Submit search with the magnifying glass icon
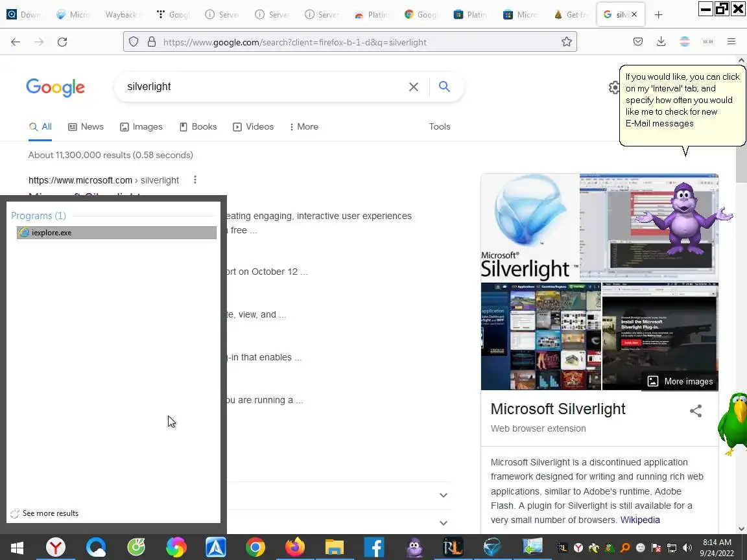 (x=444, y=86)
